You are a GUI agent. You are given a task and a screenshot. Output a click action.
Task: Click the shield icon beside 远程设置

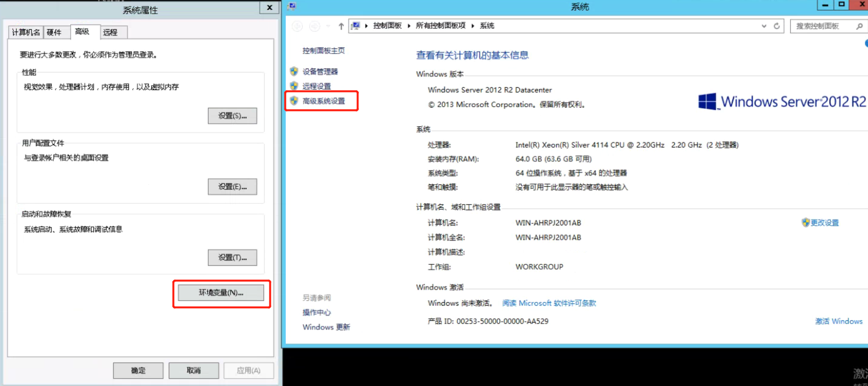tap(294, 86)
